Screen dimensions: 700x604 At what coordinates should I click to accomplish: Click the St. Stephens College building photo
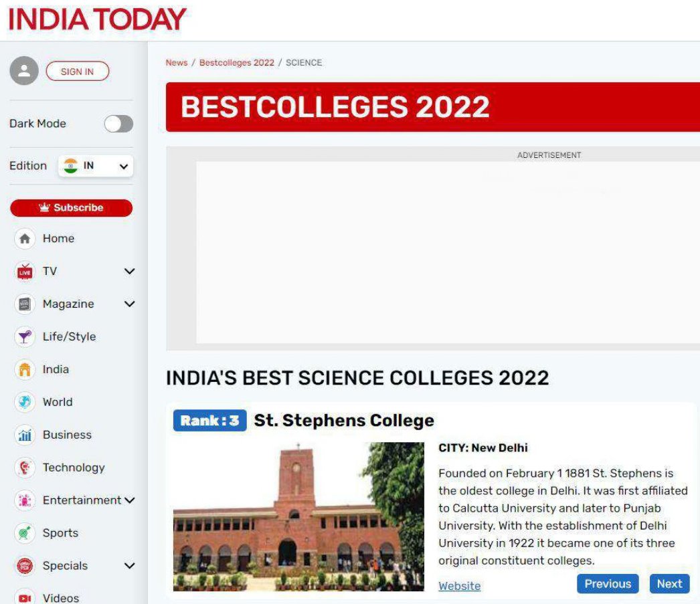298,516
